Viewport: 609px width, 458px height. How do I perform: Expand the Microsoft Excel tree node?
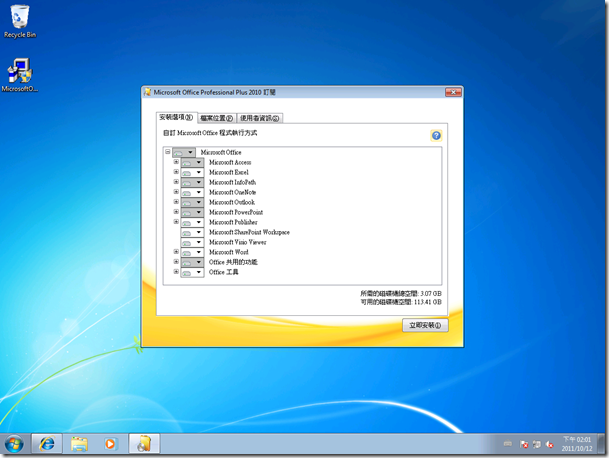[176, 172]
